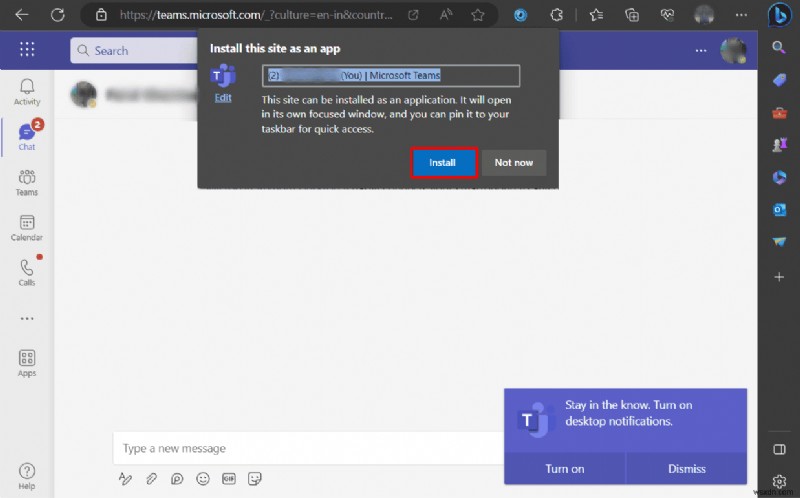Screen dimensions: 800x498
Task: View site information via the lock icon
Action: point(101,15)
